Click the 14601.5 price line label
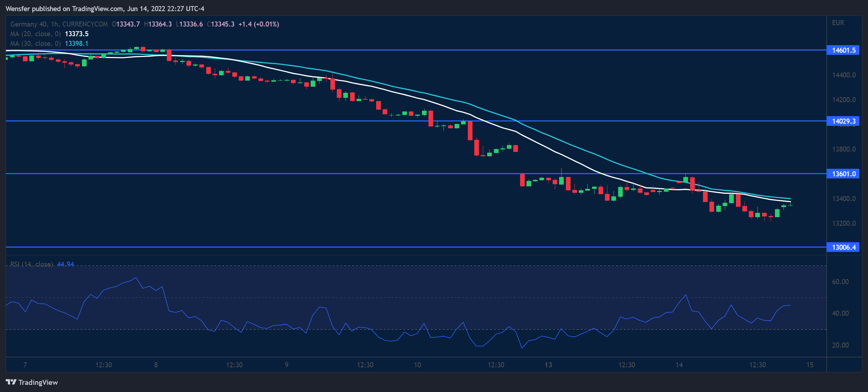 (x=843, y=50)
